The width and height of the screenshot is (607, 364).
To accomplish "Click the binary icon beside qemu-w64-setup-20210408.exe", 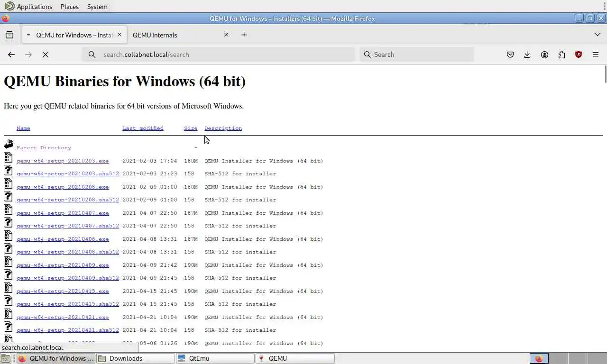I will [x=8, y=236].
